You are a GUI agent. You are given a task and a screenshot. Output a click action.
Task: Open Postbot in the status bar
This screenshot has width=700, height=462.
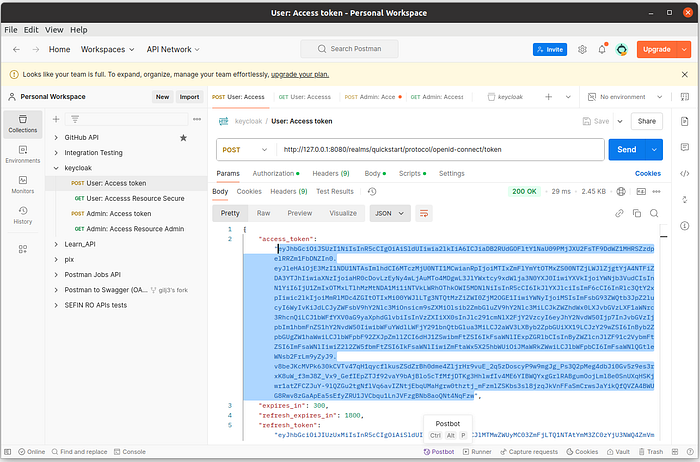pyautogui.click(x=439, y=452)
